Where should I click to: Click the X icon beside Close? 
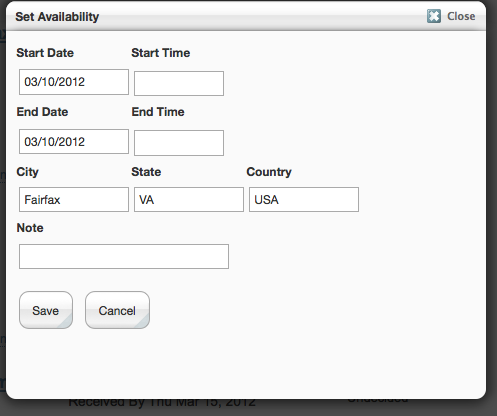(x=434, y=16)
